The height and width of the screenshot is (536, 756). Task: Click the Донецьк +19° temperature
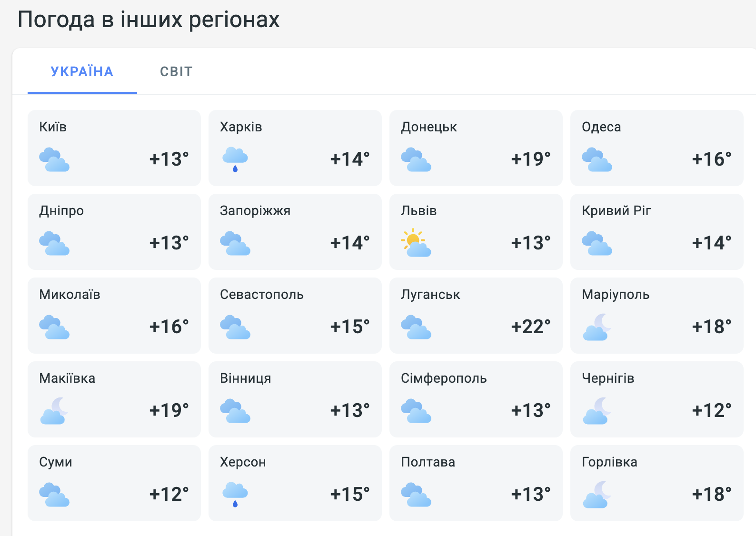click(x=531, y=159)
